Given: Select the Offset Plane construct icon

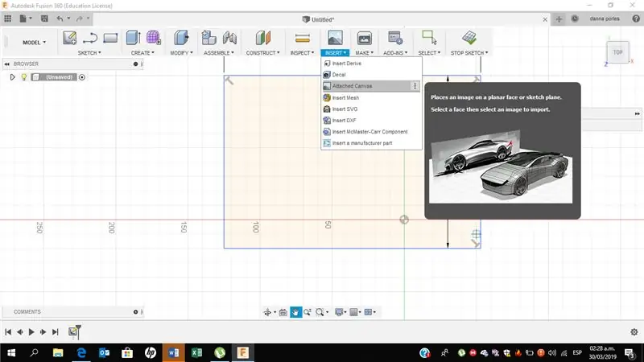Looking at the screenshot, I should click(263, 38).
